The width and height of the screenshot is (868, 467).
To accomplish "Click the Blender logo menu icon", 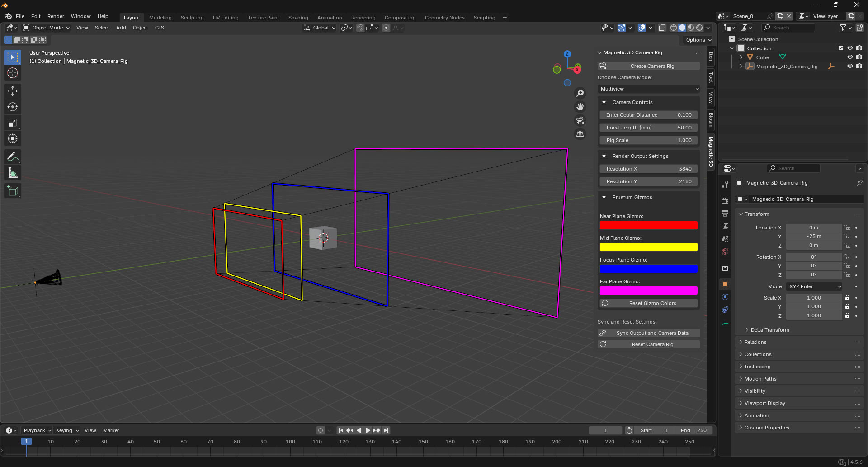I will click(8, 16).
